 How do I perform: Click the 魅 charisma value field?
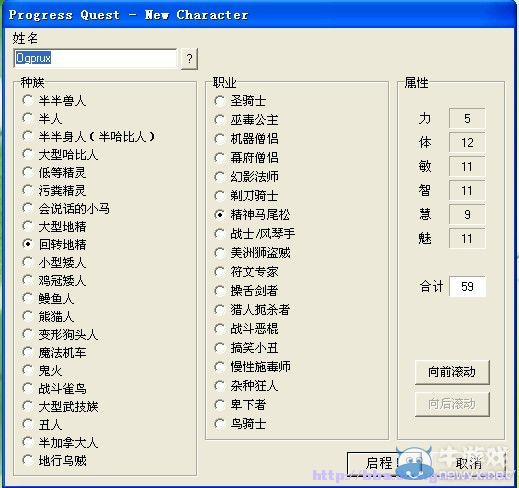pyautogui.click(x=467, y=239)
